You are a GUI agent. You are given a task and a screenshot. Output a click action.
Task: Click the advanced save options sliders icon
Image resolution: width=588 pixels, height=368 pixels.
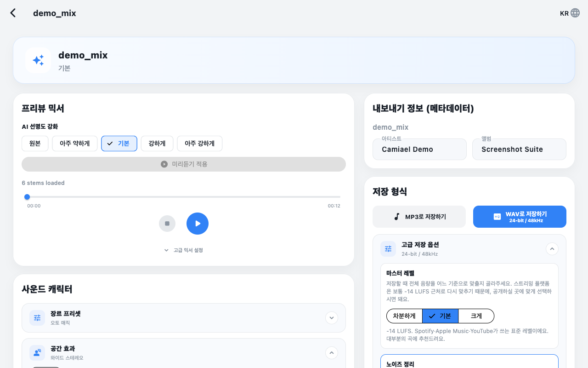coord(388,249)
